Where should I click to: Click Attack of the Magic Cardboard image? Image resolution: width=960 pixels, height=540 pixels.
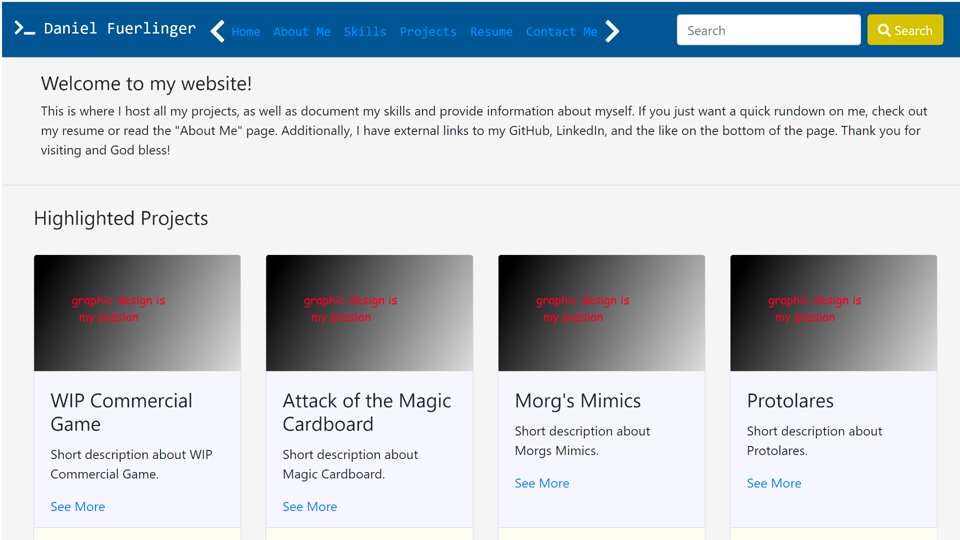(x=369, y=313)
